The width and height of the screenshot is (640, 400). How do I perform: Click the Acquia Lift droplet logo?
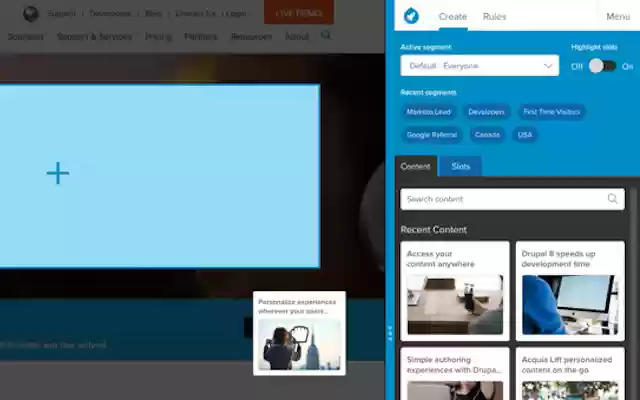point(411,16)
